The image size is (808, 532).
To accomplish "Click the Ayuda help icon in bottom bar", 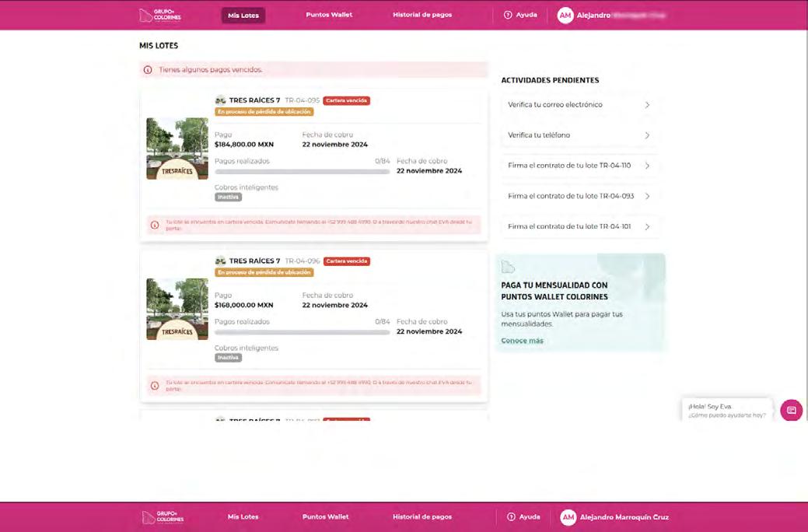I will point(511,516).
